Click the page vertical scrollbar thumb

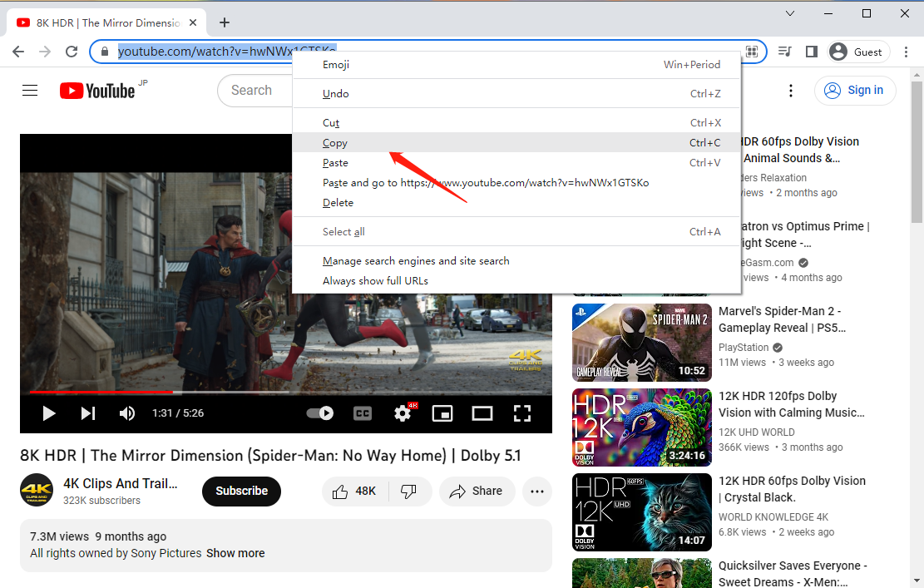[x=917, y=152]
